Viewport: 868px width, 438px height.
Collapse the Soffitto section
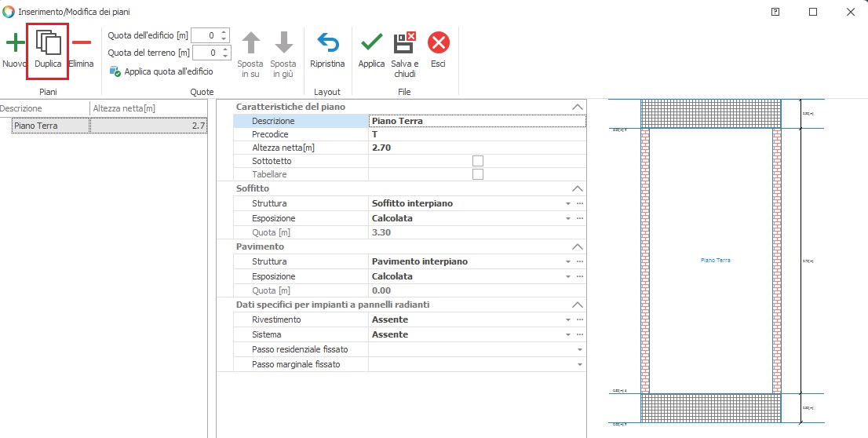[x=578, y=189]
